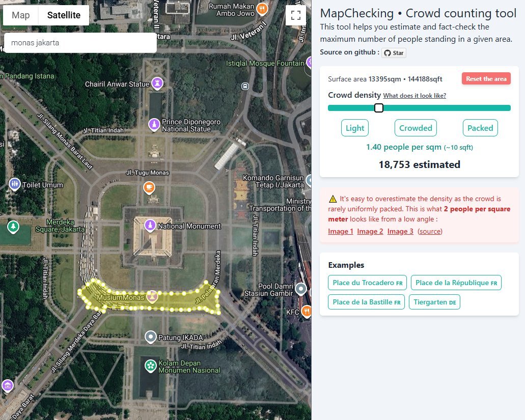Click the '18,753 estimated' text
This screenshot has width=525, height=420.
click(x=420, y=164)
